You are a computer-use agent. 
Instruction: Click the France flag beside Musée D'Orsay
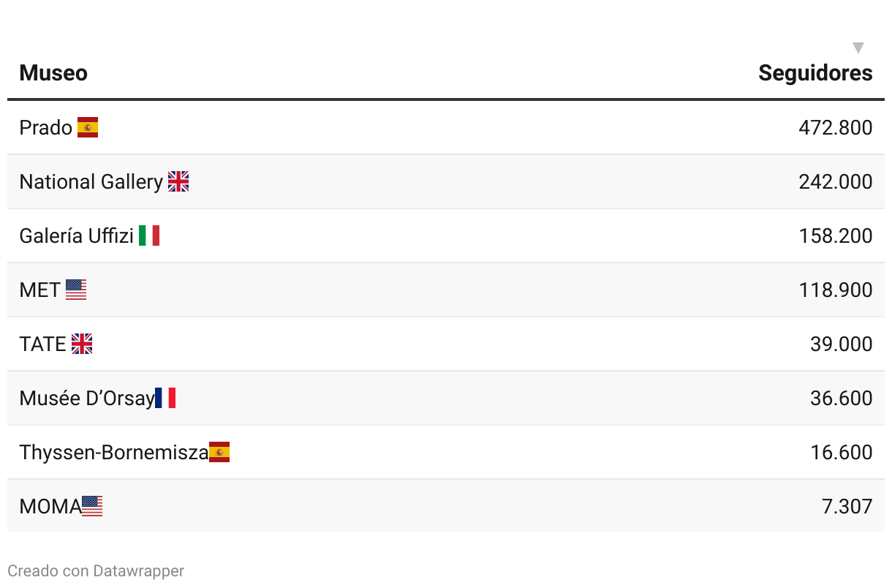pos(165,398)
